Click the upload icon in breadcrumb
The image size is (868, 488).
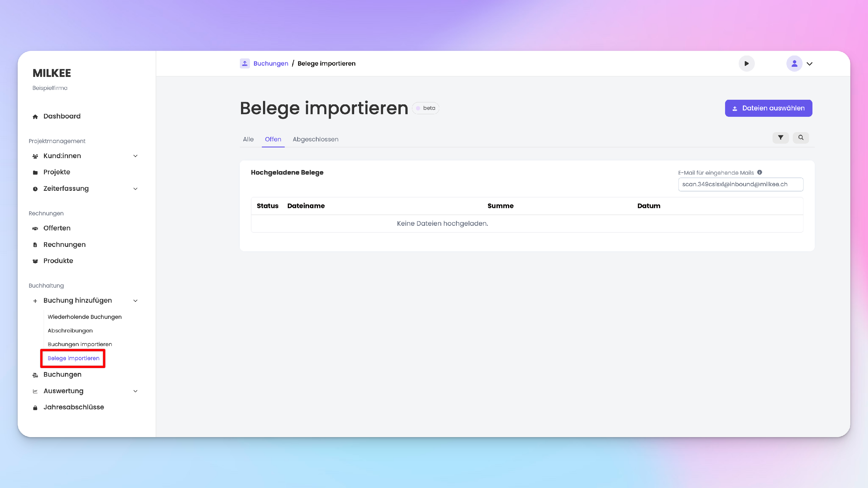click(x=244, y=63)
